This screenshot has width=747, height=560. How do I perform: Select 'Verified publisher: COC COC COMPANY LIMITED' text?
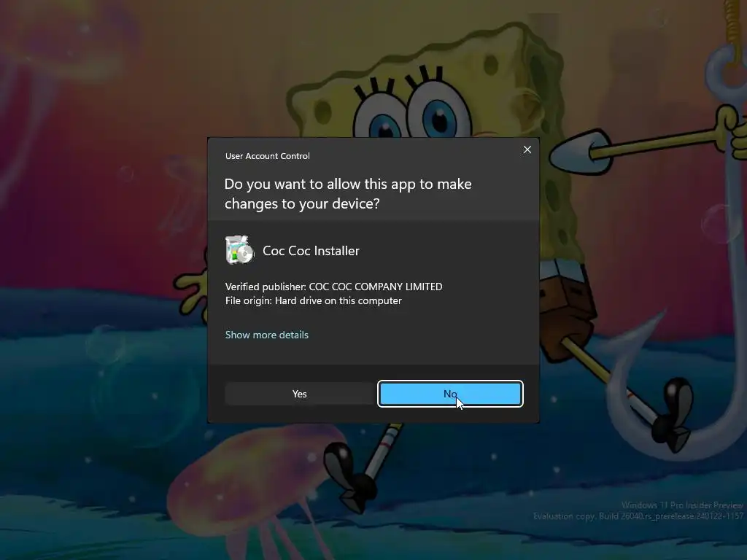click(x=333, y=287)
